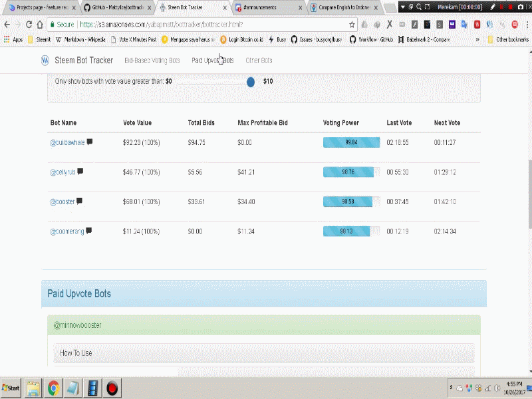Image resolution: width=532 pixels, height=399 pixels.
Task: Open the Workflow GitHub bookmark
Action: (x=371, y=40)
